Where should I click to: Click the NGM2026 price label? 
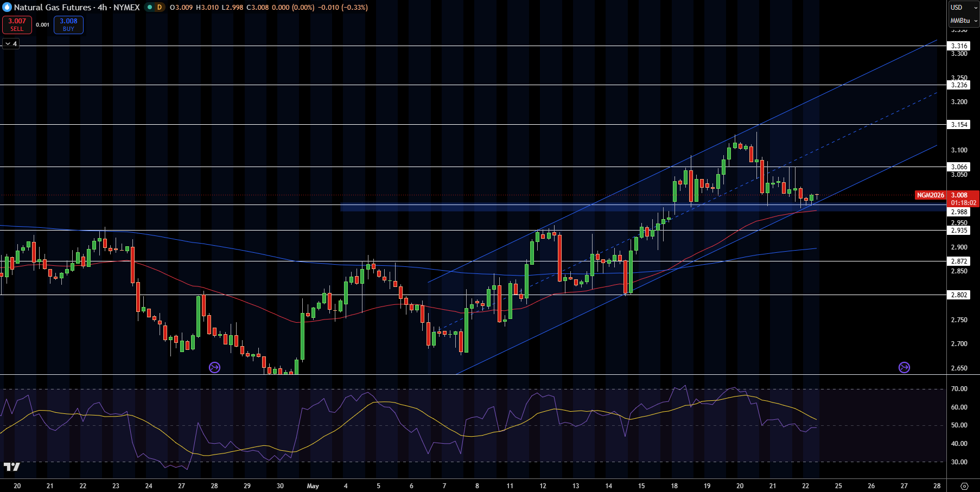click(931, 195)
